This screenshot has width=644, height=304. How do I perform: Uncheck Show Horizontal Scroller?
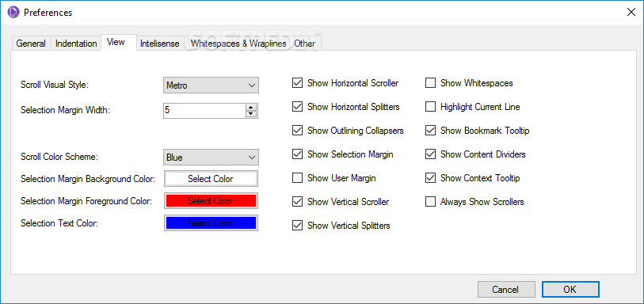[297, 83]
